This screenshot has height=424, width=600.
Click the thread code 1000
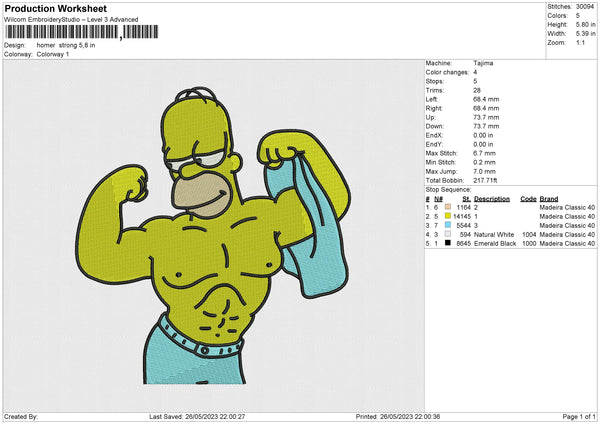pyautogui.click(x=529, y=243)
